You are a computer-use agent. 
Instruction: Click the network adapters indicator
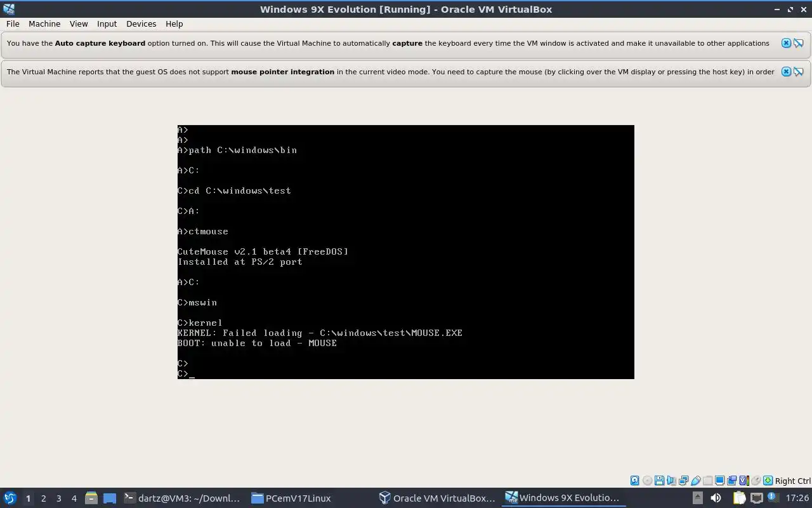coord(683,481)
